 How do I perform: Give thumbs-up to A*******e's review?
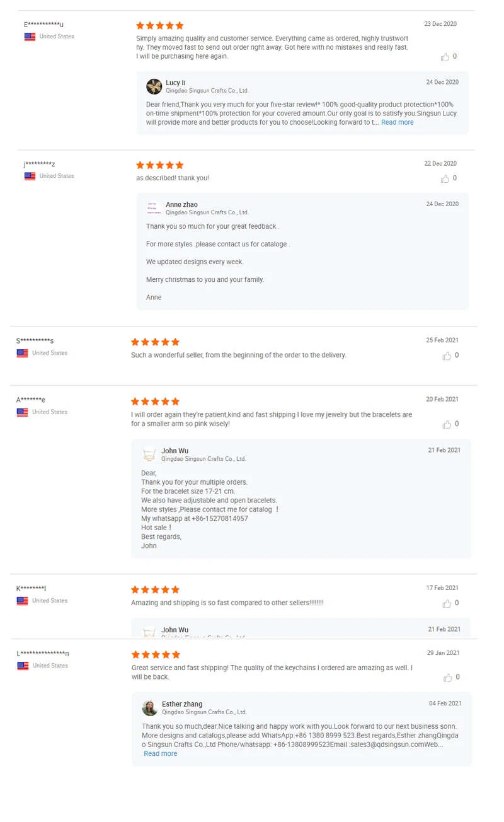click(447, 425)
